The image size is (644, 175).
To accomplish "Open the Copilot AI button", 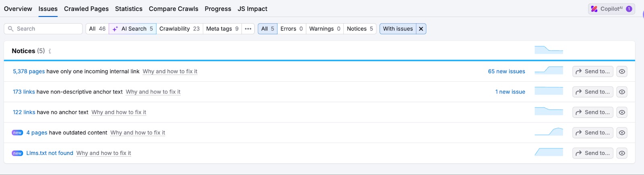I will coord(611,9).
